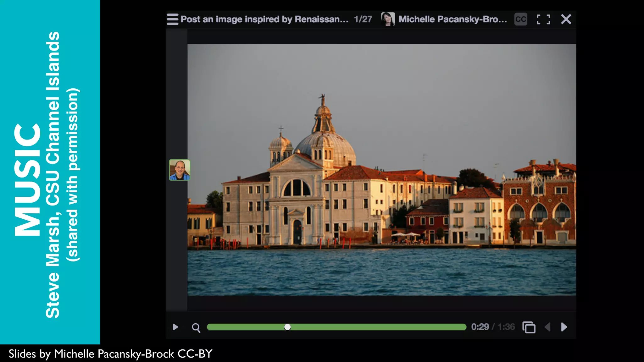
Task: Click Michelle Pacansky-Brock's profile picture
Action: [388, 19]
